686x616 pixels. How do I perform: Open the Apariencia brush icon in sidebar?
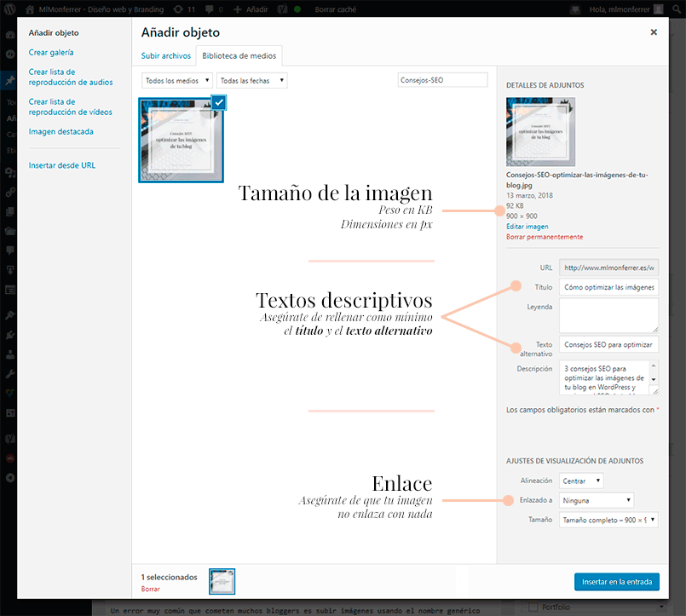(x=9, y=314)
